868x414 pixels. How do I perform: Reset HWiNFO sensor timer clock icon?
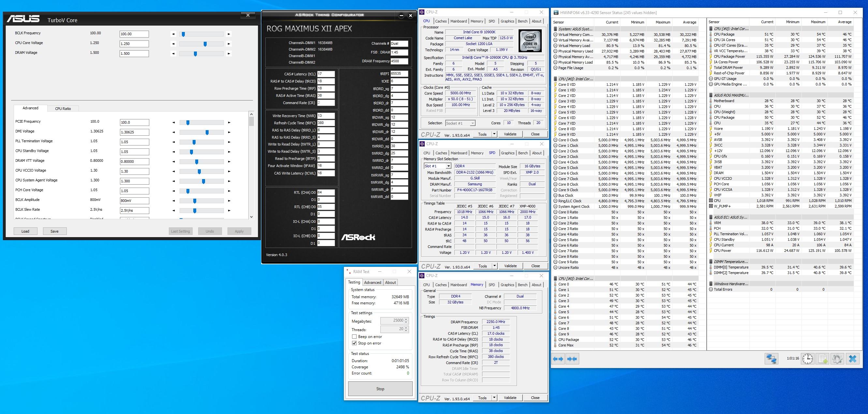coord(807,359)
